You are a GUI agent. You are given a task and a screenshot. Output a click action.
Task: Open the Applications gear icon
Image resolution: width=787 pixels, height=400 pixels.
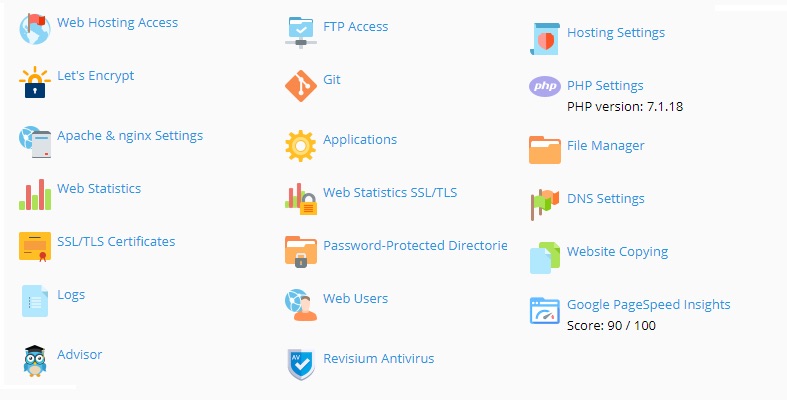pyautogui.click(x=300, y=146)
